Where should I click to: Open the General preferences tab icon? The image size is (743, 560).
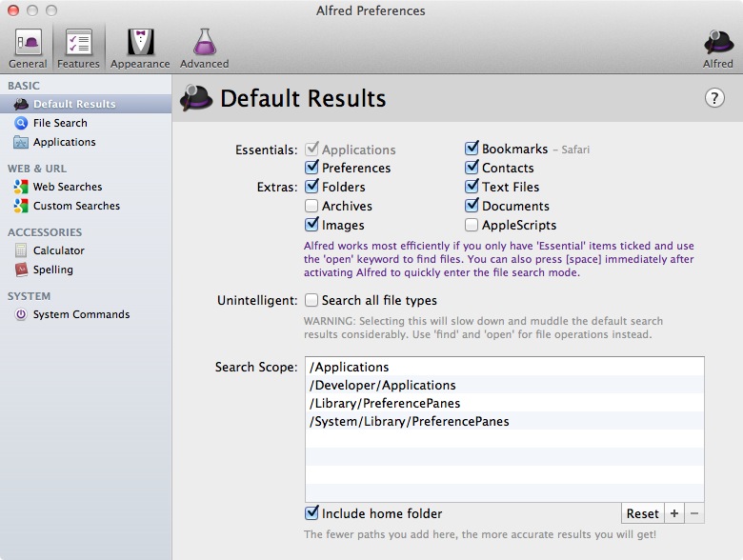coord(28,42)
